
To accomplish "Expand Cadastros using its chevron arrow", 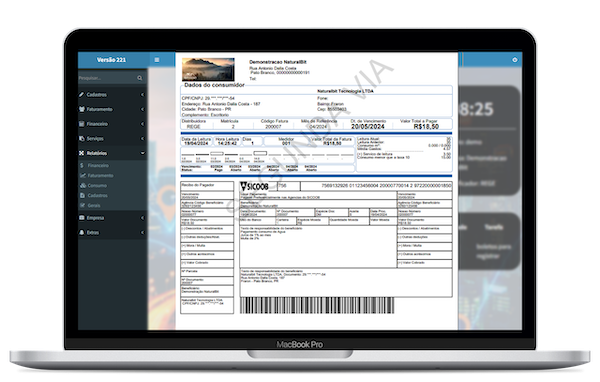I will tap(142, 95).
